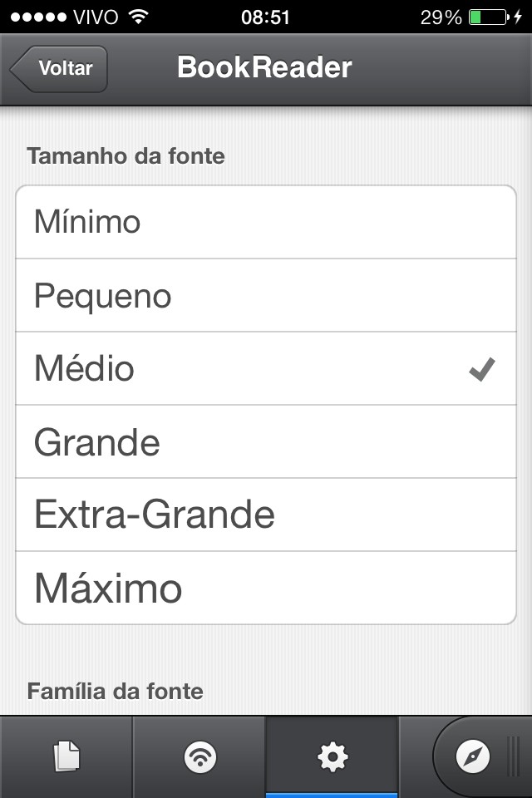Tap the Wi-Fi signal icon in status bar

coord(139,17)
